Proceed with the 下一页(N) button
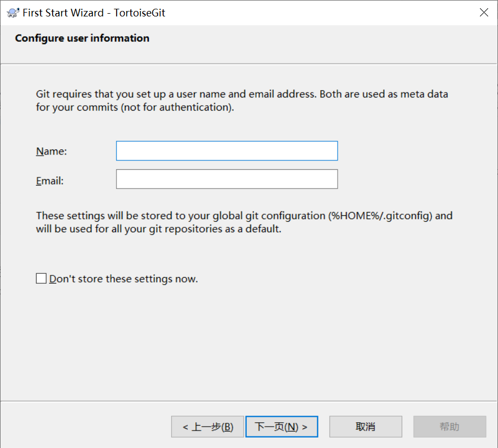The image size is (498, 448). (x=282, y=427)
